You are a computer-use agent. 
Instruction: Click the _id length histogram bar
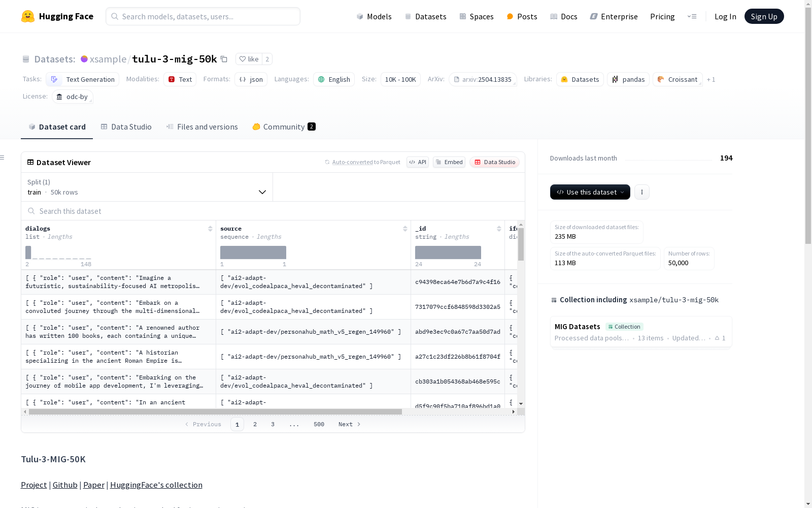pos(448,252)
